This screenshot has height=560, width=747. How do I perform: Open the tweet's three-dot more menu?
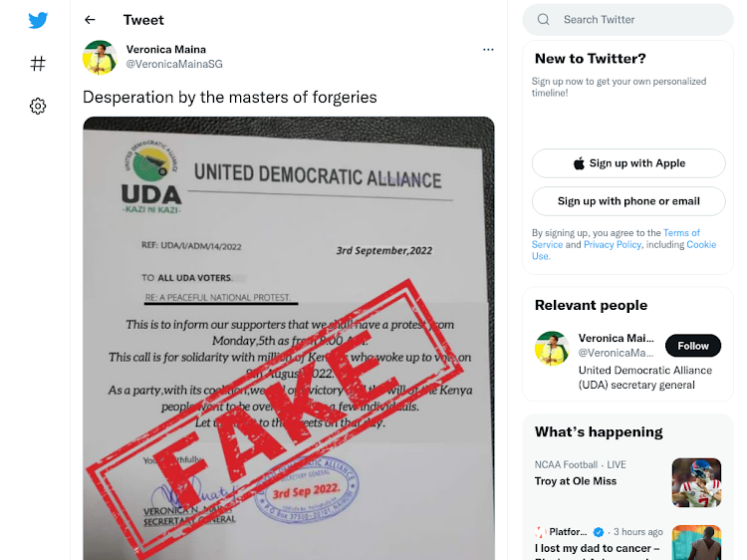click(488, 50)
